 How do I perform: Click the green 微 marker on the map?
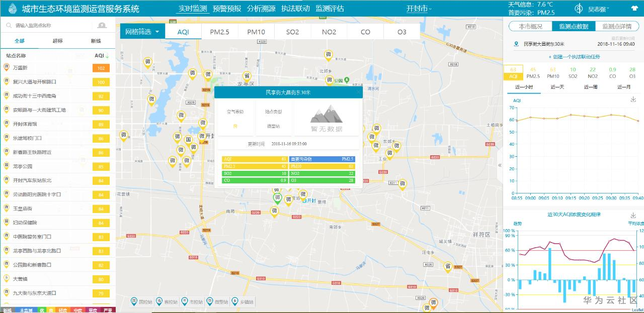277,198
